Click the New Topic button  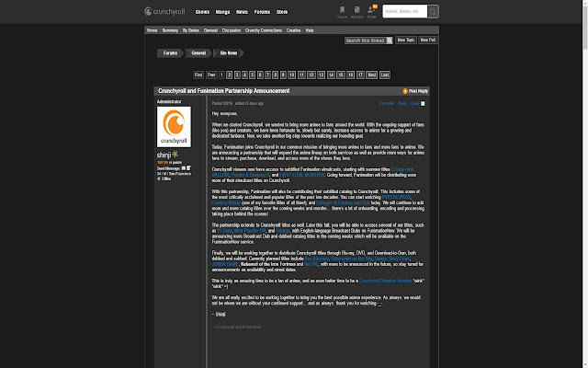pyautogui.click(x=405, y=40)
